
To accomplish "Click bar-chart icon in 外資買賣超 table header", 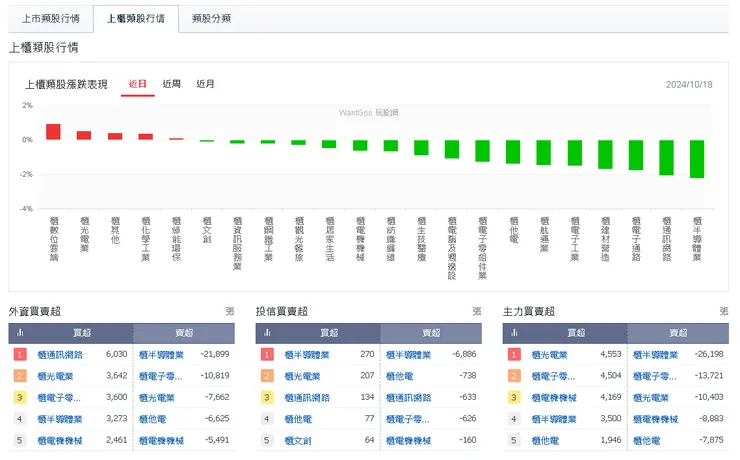I will 20,333.
